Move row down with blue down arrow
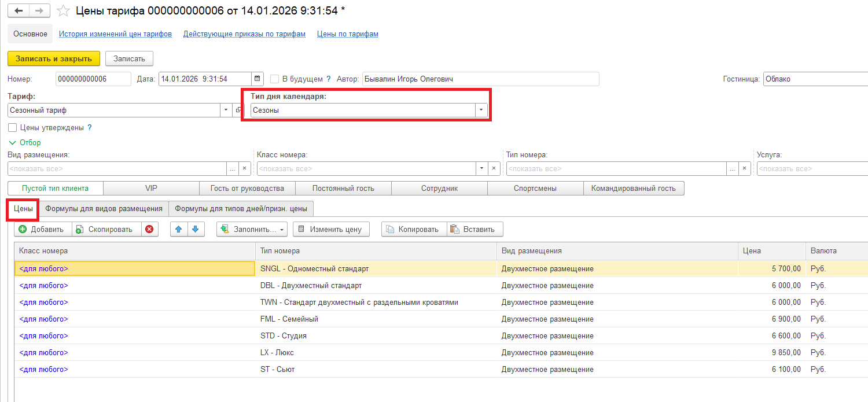The height and width of the screenshot is (402, 868). pyautogui.click(x=196, y=229)
